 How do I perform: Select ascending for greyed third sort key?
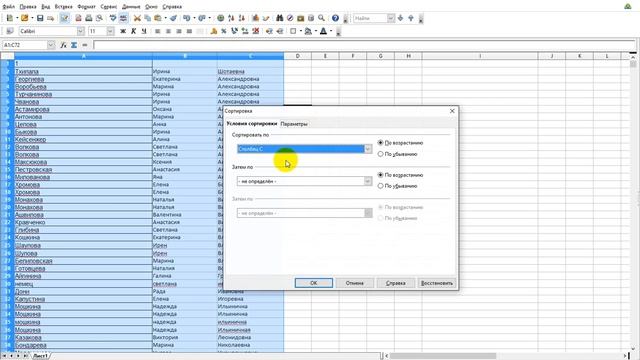380,207
